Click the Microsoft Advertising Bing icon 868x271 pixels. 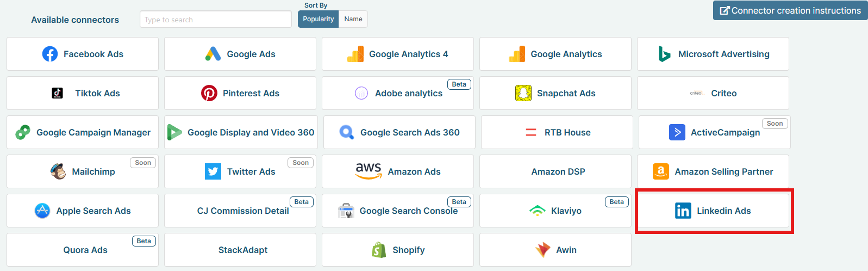(664, 54)
